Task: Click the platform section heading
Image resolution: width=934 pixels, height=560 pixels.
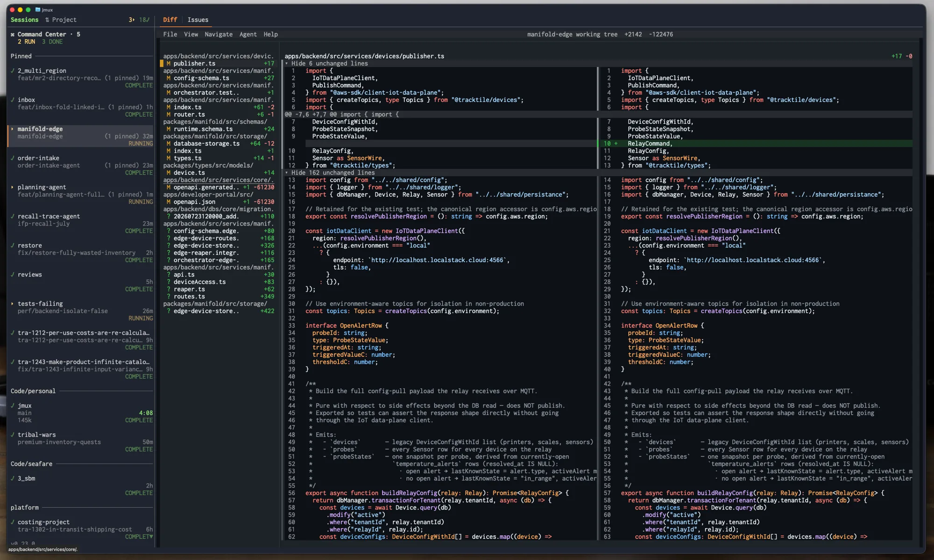Action: [x=24, y=508]
